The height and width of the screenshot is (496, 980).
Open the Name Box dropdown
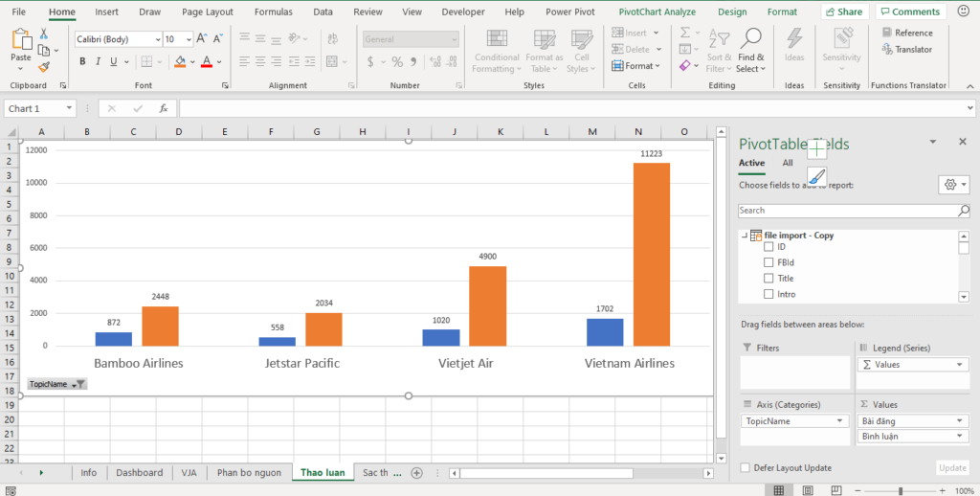tap(69, 108)
